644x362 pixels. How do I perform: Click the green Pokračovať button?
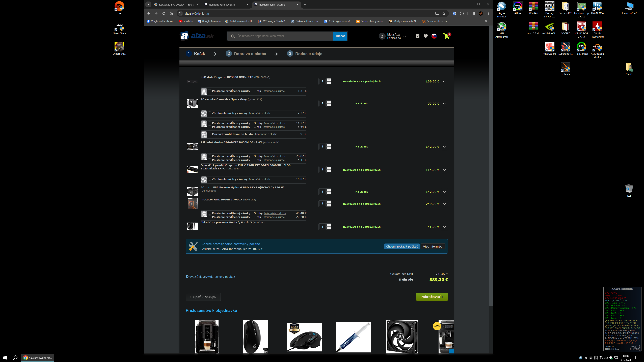click(432, 297)
